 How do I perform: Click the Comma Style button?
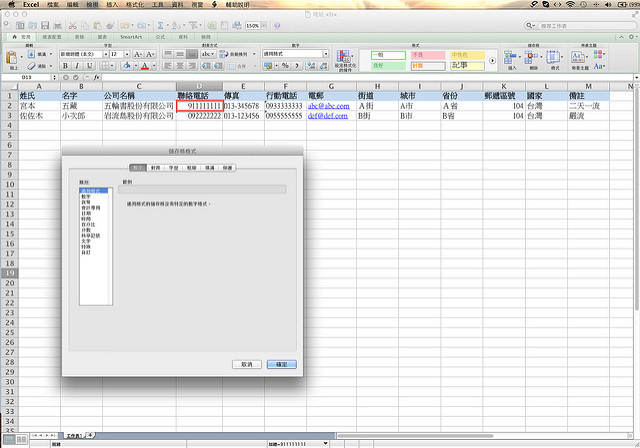pos(298,66)
